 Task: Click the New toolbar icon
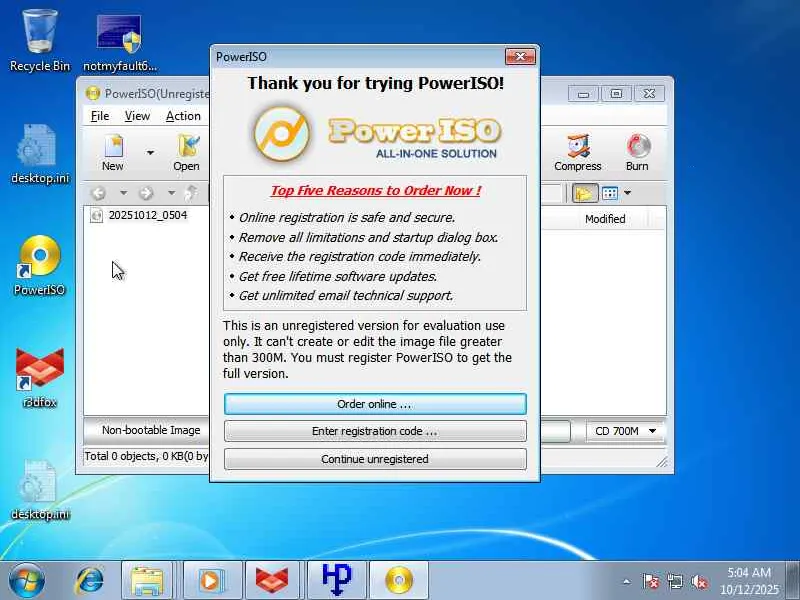click(x=113, y=153)
